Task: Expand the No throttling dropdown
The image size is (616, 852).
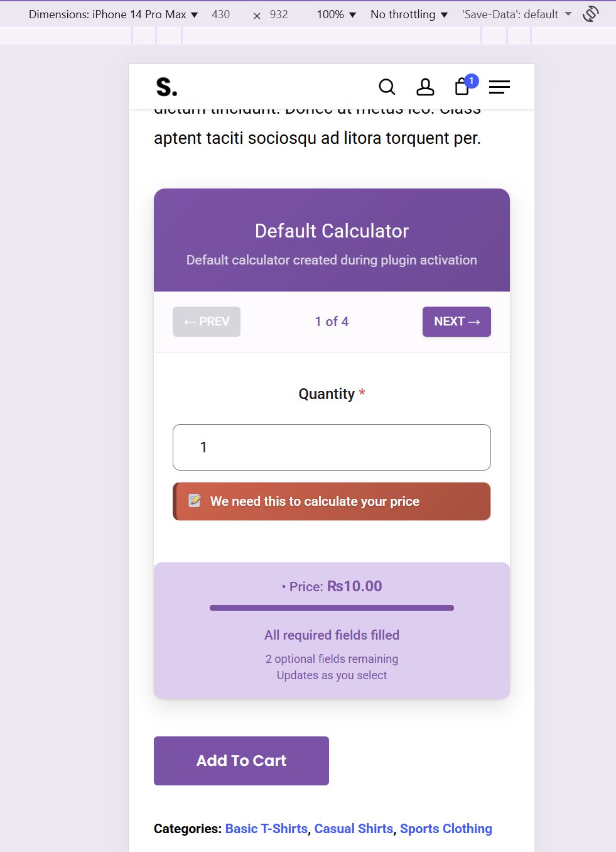Action: pos(409,14)
